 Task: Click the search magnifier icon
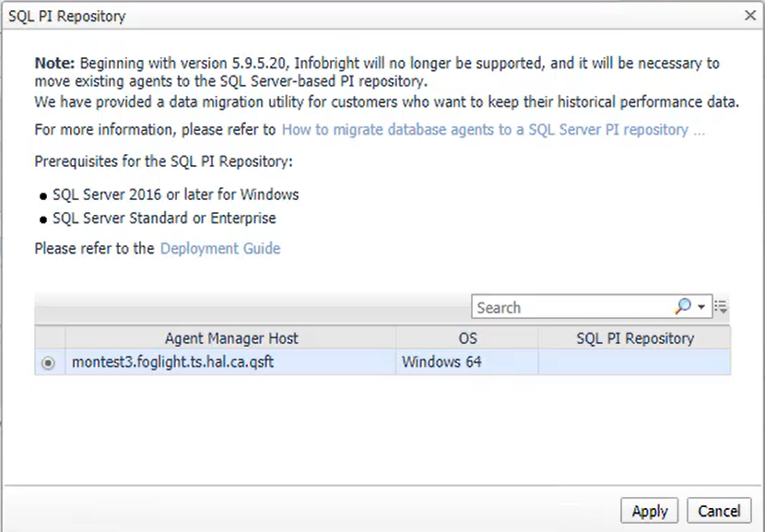[x=683, y=306]
